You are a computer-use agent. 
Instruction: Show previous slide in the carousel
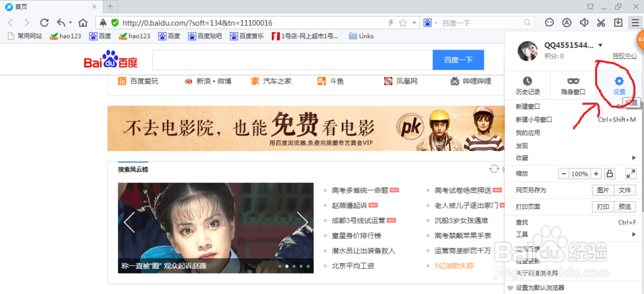(x=129, y=223)
